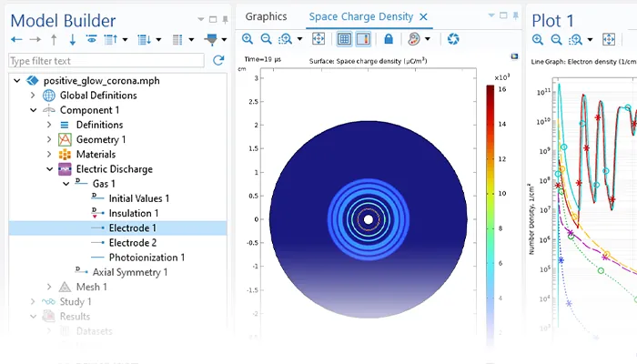Toggle the view lock padlock icon
Image resolution: width=637 pixels, height=364 pixels.
coord(389,39)
